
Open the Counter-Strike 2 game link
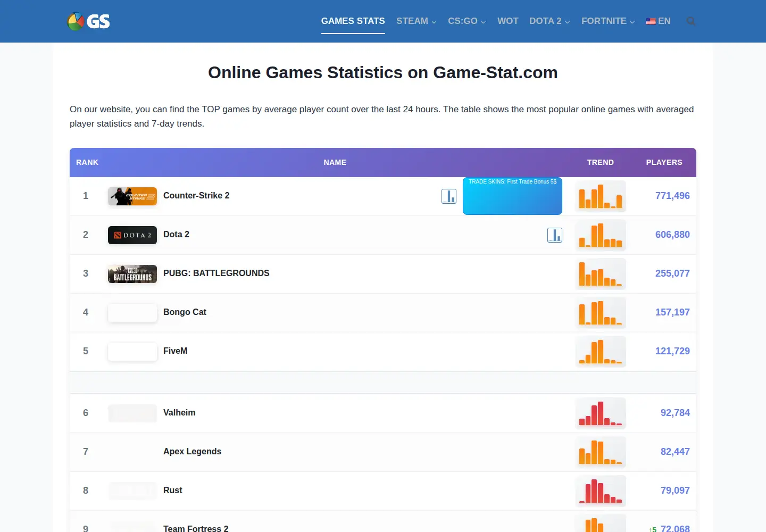pyautogui.click(x=196, y=196)
